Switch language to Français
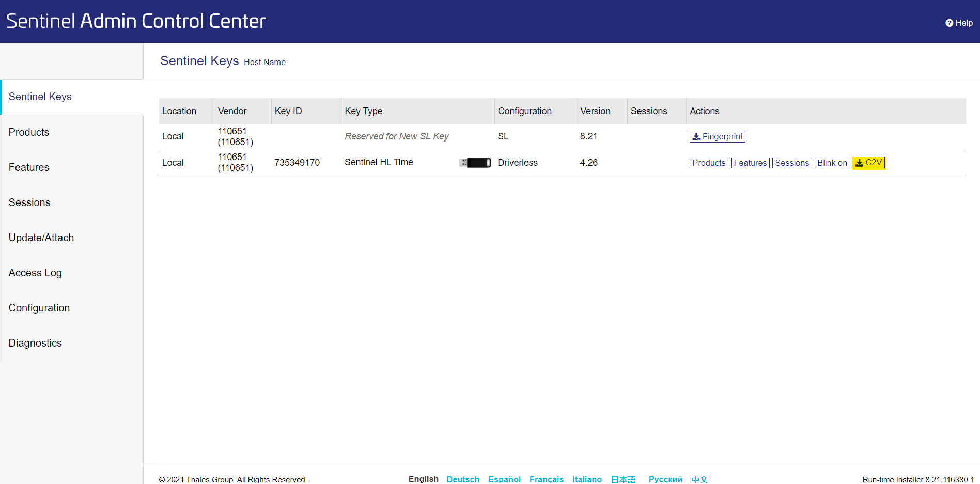 pos(546,479)
